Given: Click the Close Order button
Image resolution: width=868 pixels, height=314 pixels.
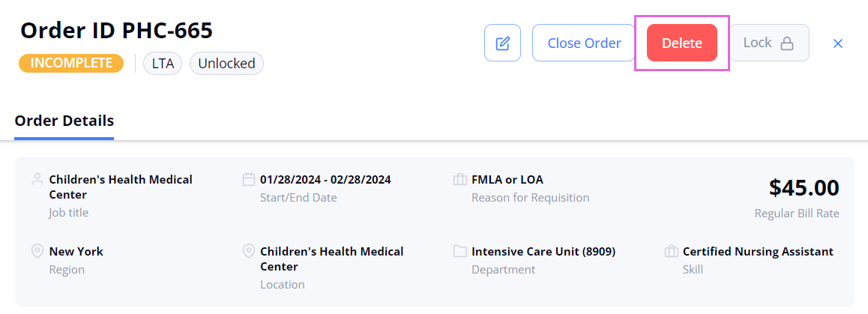Looking at the screenshot, I should [x=584, y=43].
